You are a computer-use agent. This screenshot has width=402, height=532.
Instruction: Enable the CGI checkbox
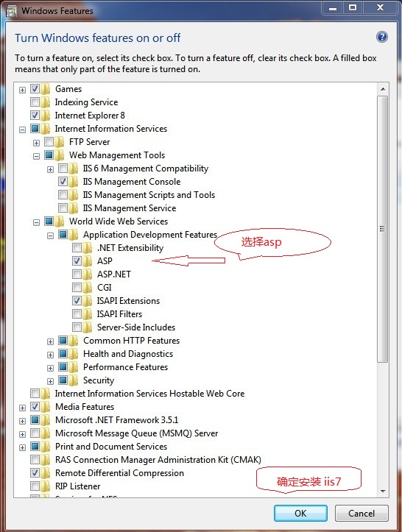[x=77, y=287]
